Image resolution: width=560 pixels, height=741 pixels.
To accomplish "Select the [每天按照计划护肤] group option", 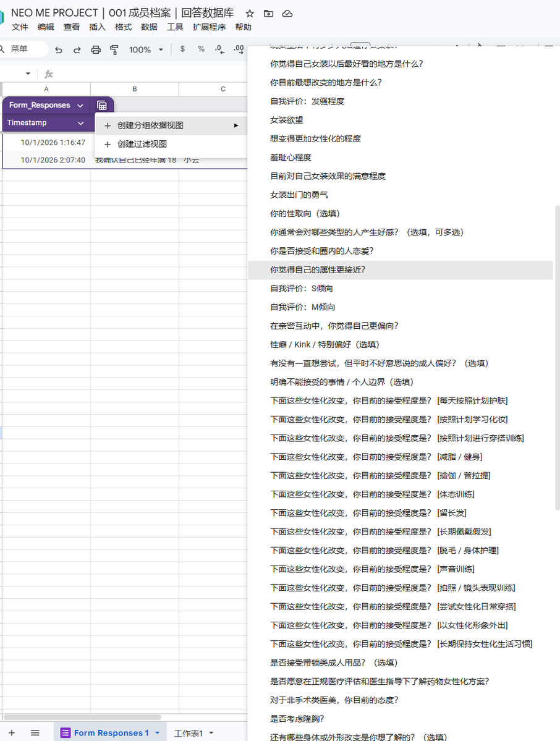I will (401, 400).
